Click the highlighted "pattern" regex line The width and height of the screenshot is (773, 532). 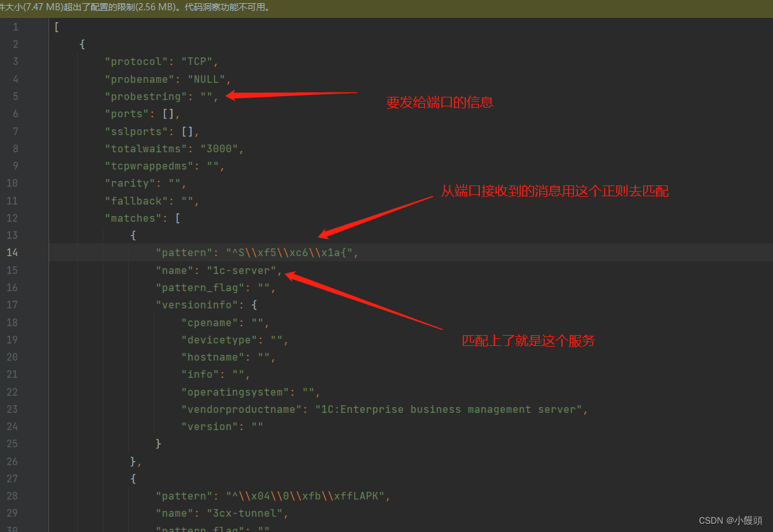tap(255, 252)
